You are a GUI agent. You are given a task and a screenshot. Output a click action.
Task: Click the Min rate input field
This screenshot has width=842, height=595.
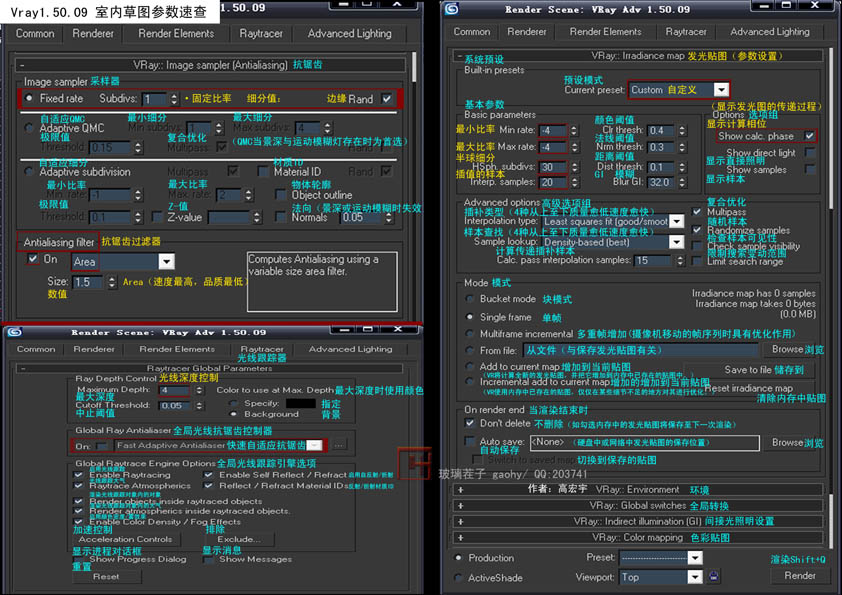[553, 130]
